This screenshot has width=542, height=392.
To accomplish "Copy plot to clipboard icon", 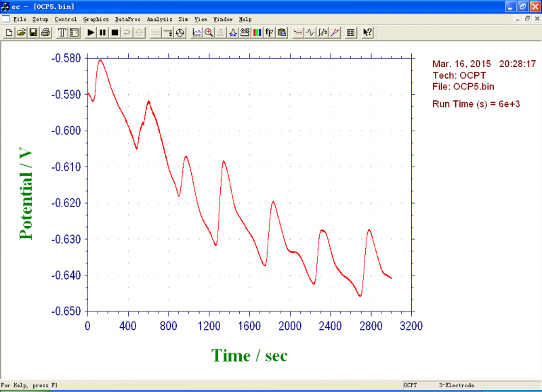I will click(282, 32).
